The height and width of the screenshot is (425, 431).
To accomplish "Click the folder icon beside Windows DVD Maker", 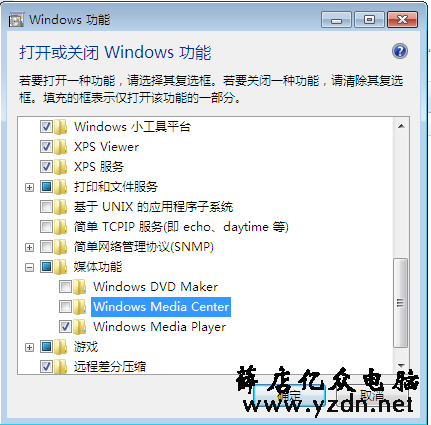I will click(x=79, y=287).
